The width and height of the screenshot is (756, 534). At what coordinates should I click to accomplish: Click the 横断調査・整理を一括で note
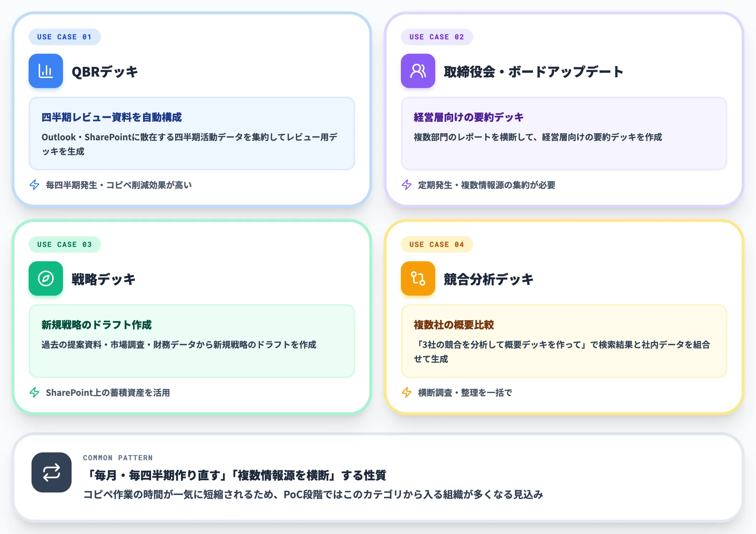click(x=465, y=393)
